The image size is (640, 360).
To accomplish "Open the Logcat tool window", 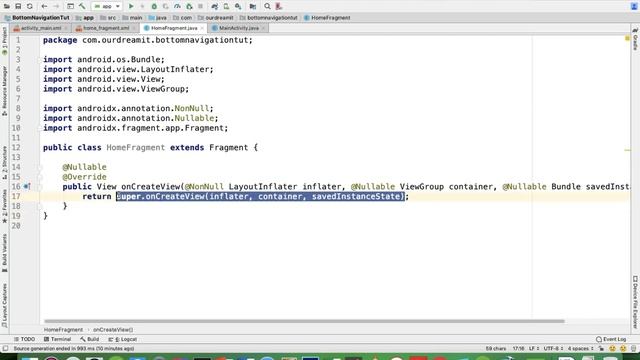I will coord(122,339).
